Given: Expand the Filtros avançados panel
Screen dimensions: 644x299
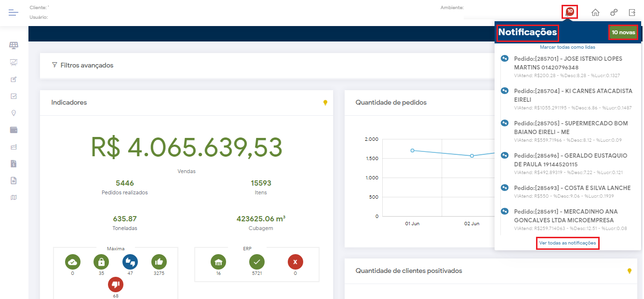Looking at the screenshot, I should point(82,65).
